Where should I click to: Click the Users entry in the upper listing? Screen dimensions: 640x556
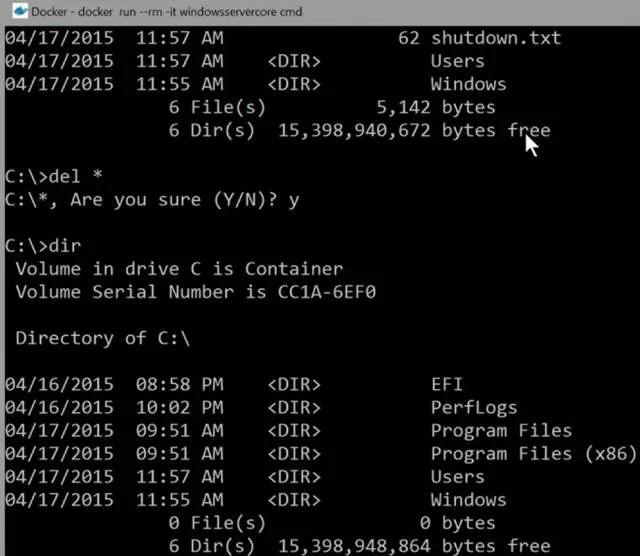pos(458,61)
